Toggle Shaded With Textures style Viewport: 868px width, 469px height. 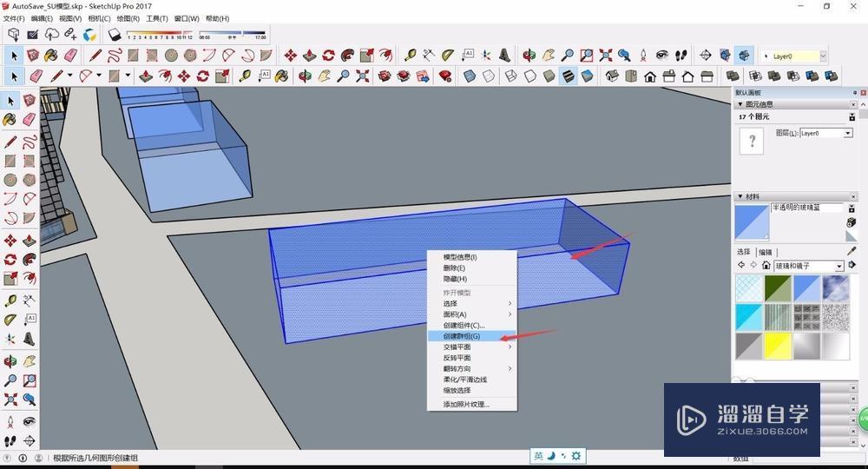569,76
